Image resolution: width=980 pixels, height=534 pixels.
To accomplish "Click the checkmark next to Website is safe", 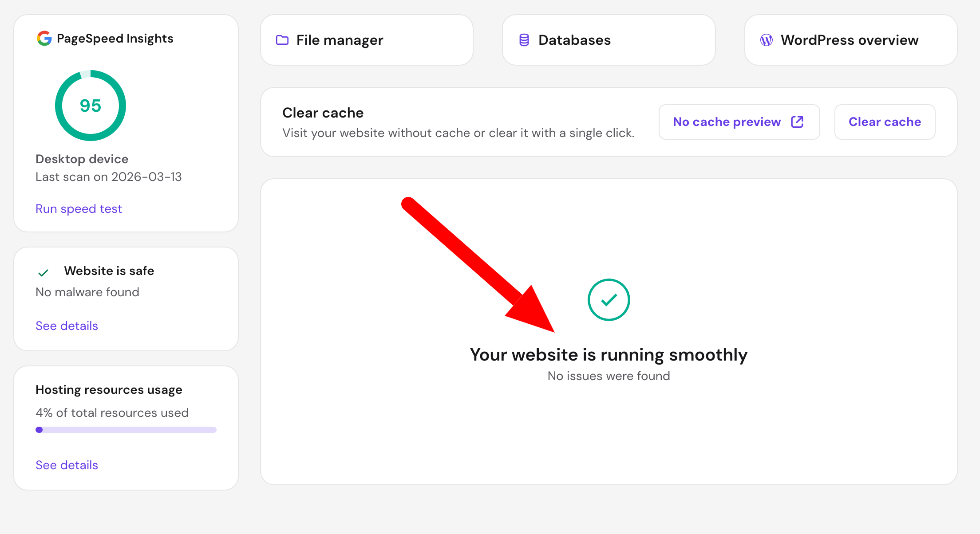I will click(x=43, y=273).
